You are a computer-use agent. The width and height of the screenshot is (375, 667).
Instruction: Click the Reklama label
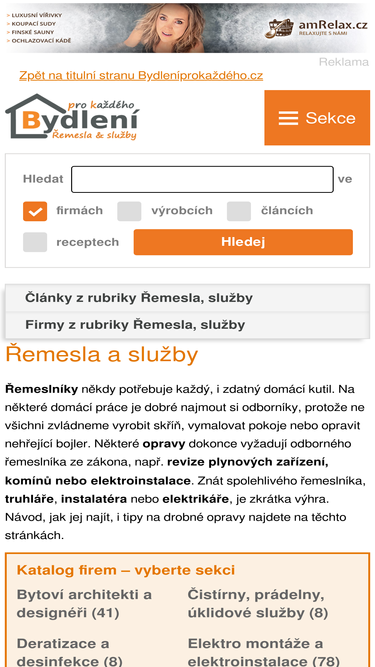pos(344,62)
